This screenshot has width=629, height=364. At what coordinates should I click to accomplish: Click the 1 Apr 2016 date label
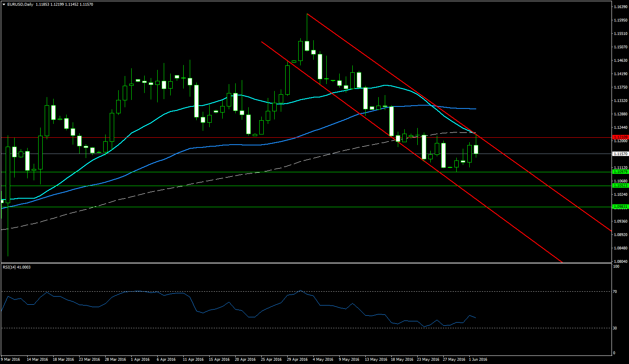[x=140, y=360]
